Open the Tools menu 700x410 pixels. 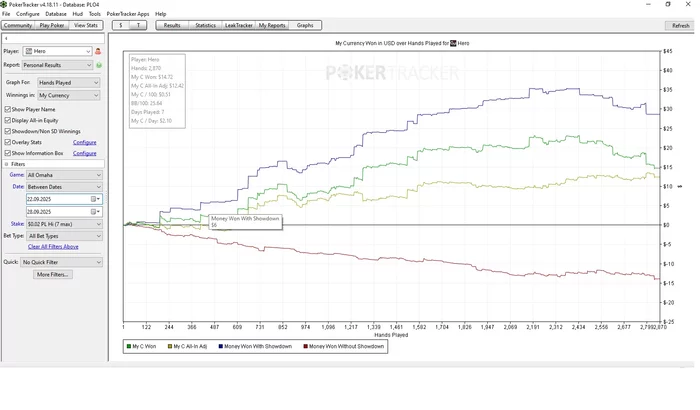pyautogui.click(x=95, y=14)
